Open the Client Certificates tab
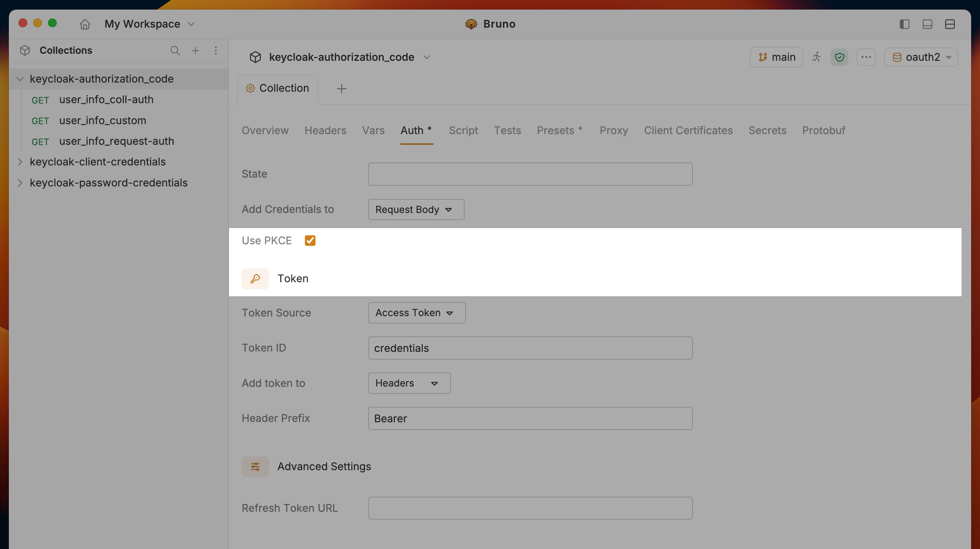Viewport: 980px width, 549px height. [688, 130]
